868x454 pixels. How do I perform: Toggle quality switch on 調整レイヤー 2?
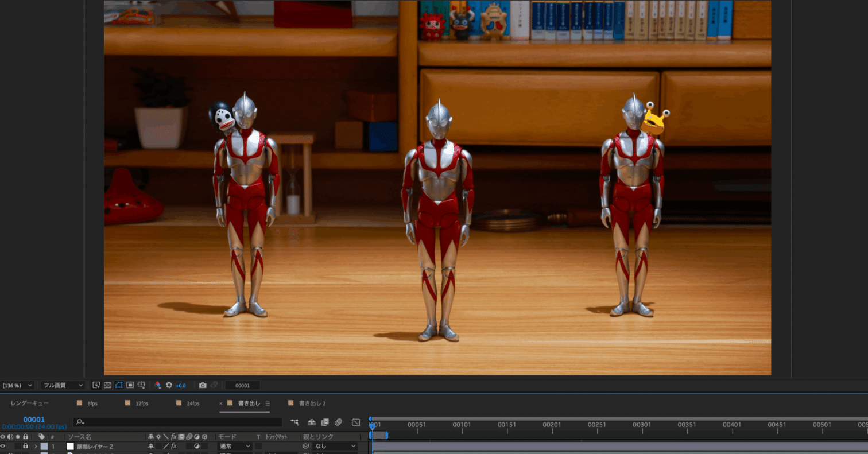(166, 446)
